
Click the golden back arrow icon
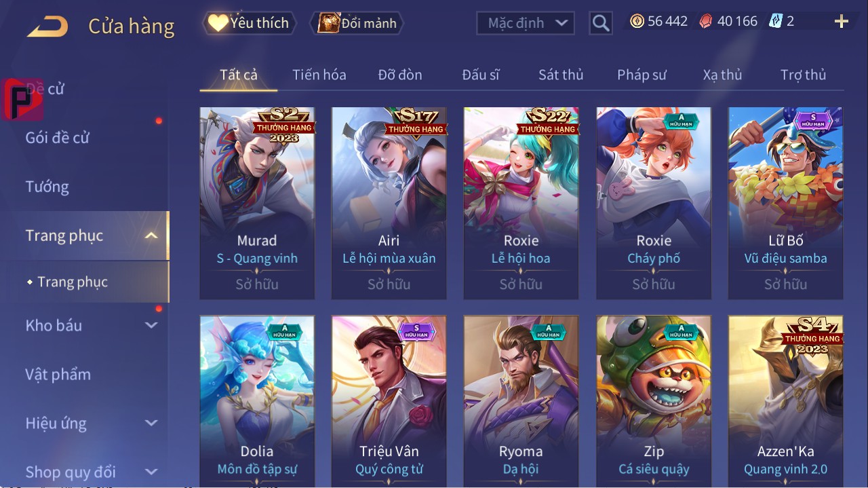47,26
